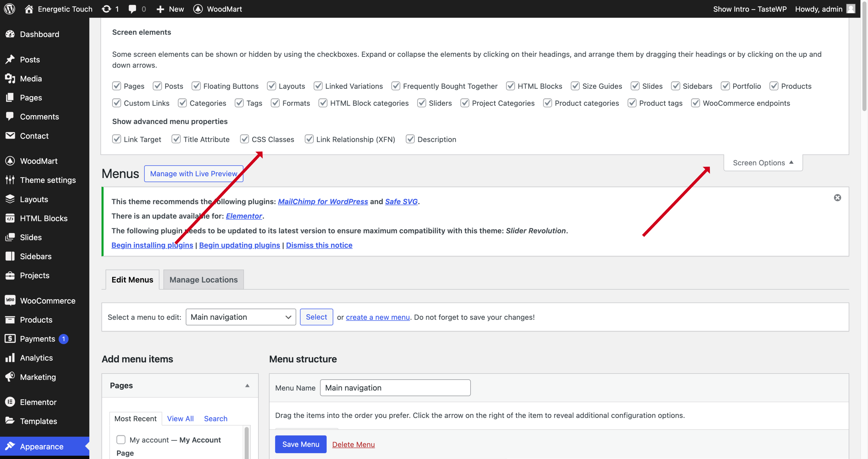Click the WooCommerce Woo icon
The width and height of the screenshot is (868, 459).
click(x=10, y=300)
